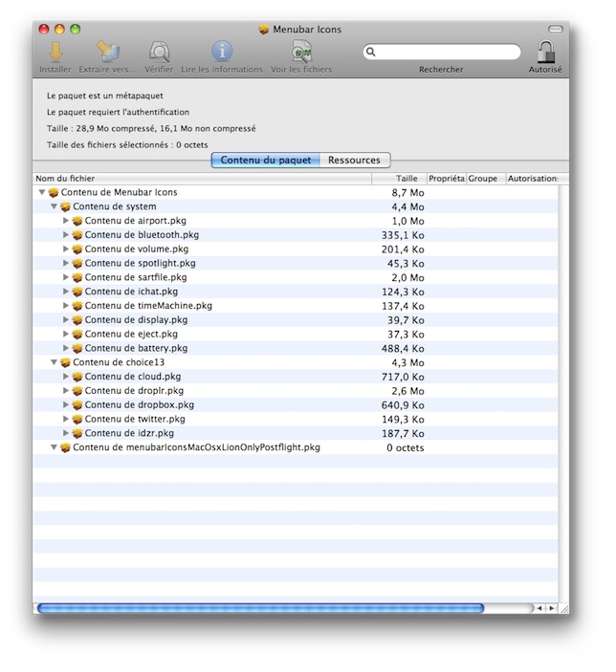Sort by Nom du fichier column header
Viewport: 616px width, 672px height.
coord(202,179)
